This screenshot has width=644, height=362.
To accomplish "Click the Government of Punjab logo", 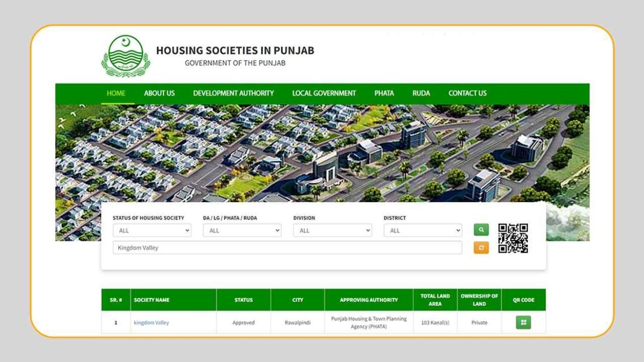I will (x=126, y=56).
